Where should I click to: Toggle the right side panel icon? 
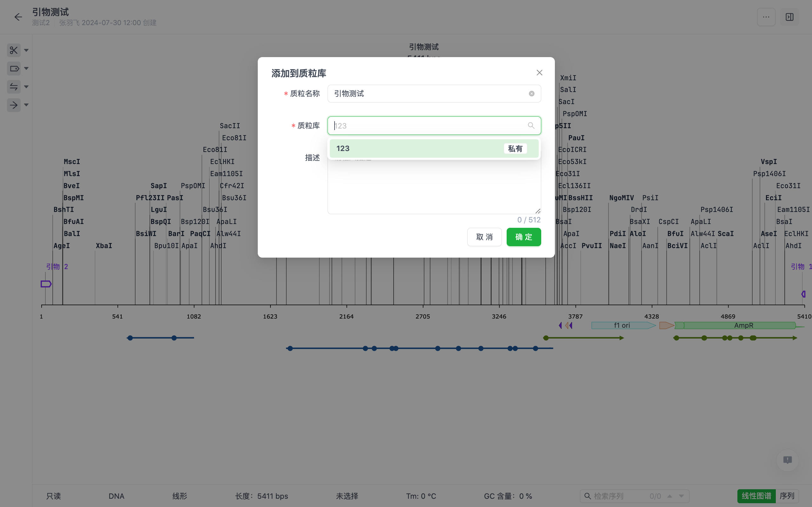789,17
